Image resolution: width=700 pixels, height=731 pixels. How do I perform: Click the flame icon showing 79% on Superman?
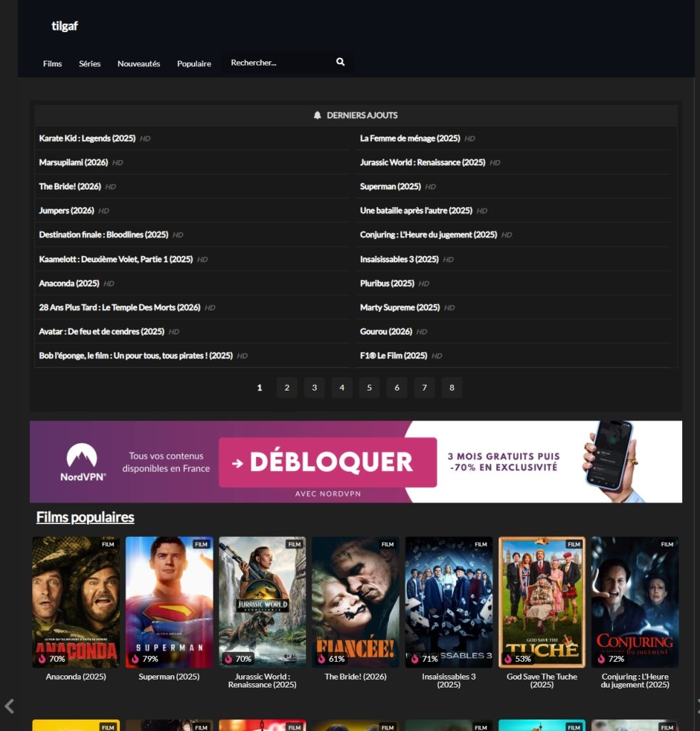coord(136,658)
